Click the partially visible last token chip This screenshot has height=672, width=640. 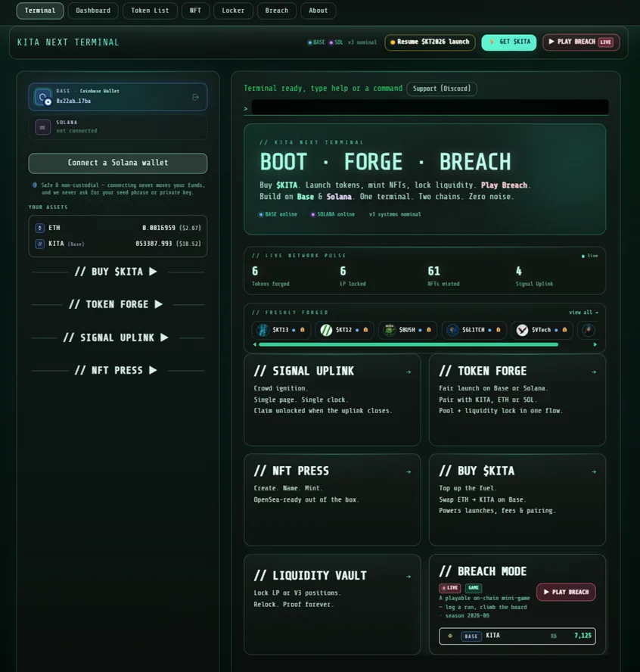point(587,330)
